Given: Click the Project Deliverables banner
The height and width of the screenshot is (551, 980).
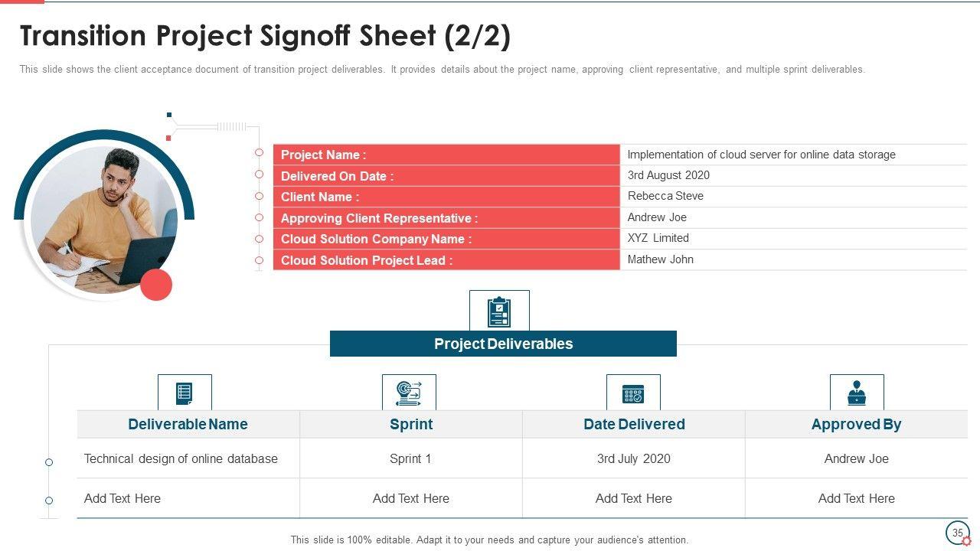Looking at the screenshot, I should click(503, 344).
